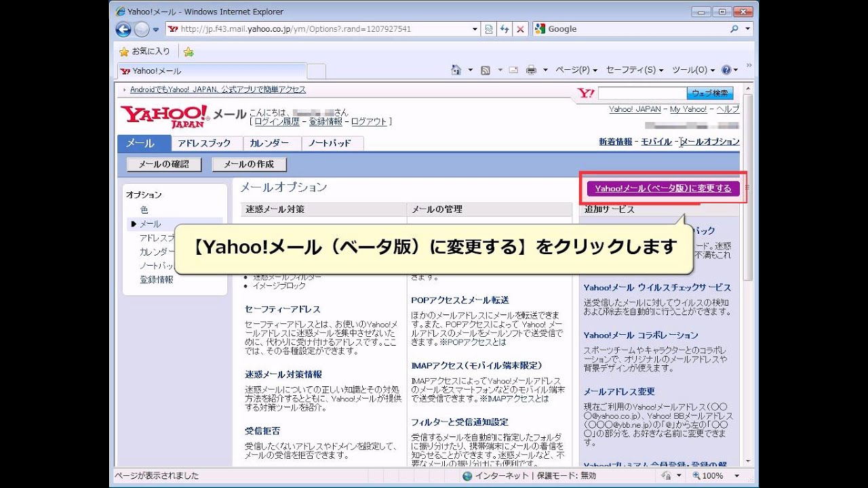Select 色 in the options sidebar
Viewport: 868px width, 488px height.
point(144,209)
